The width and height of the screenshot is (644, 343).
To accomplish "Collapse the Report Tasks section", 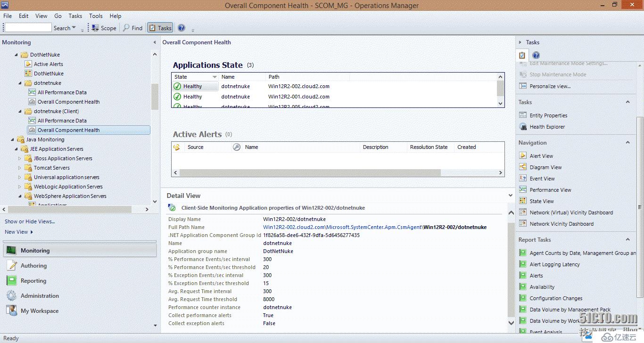I will point(627,240).
